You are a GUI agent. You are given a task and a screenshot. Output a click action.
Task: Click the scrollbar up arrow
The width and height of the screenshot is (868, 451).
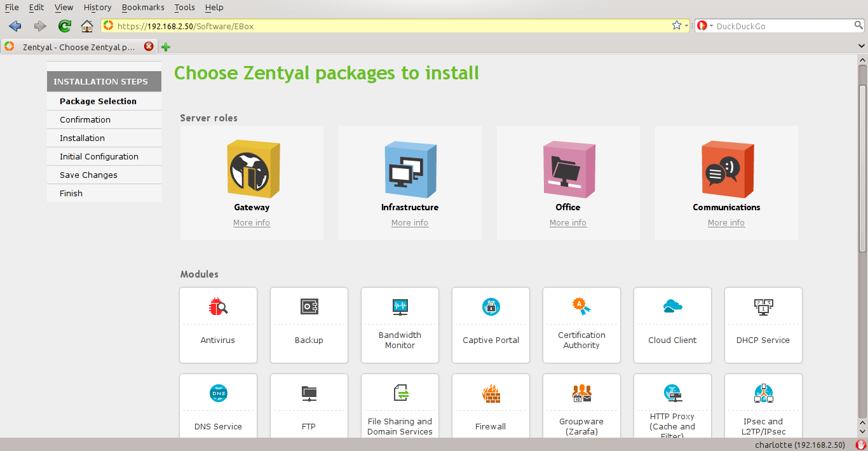pos(862,59)
